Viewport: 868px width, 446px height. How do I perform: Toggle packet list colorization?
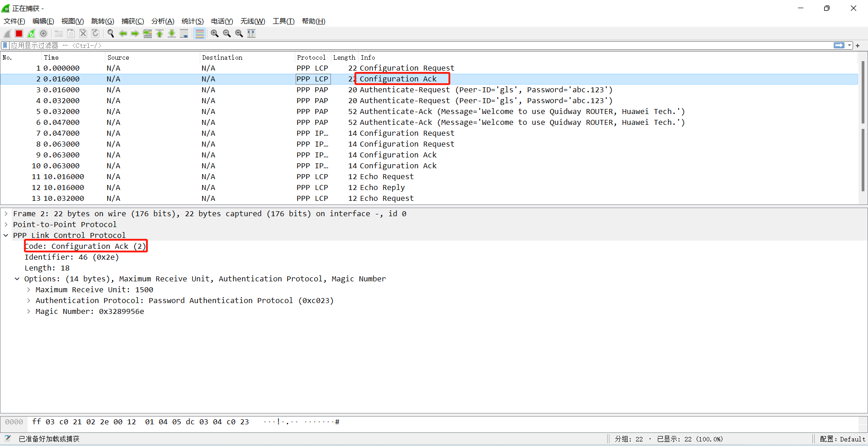(199, 33)
